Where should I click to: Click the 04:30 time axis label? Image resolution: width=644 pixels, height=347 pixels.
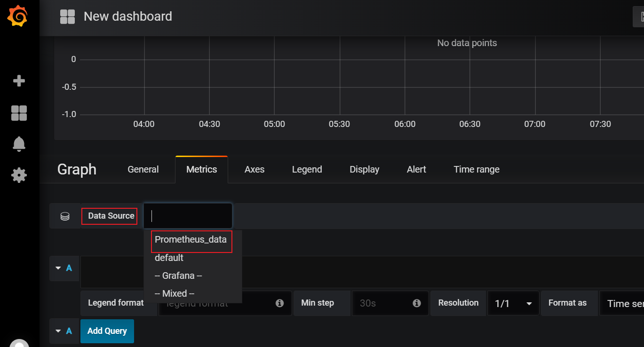(209, 124)
